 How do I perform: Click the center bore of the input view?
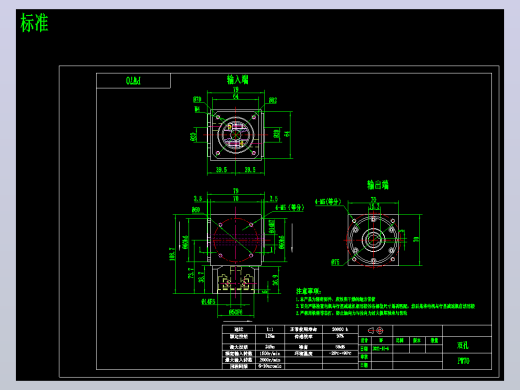(236, 134)
